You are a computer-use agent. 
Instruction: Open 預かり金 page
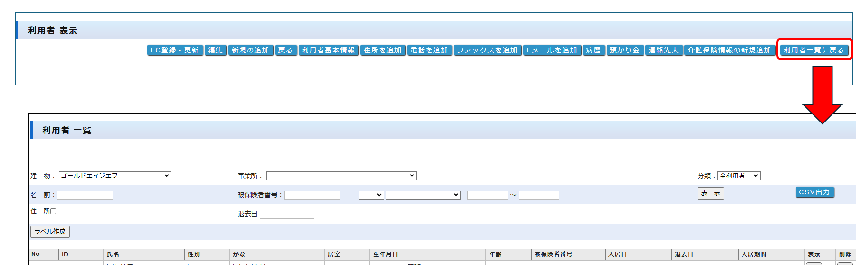tap(625, 50)
